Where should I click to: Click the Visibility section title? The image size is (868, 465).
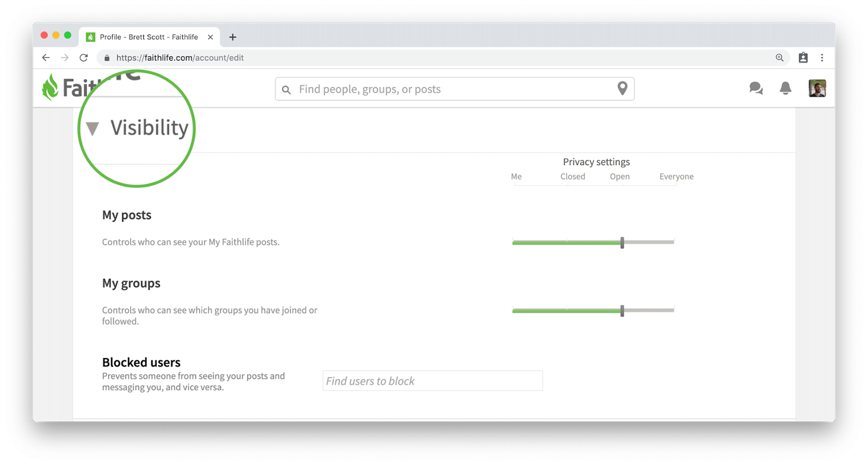[x=150, y=128]
